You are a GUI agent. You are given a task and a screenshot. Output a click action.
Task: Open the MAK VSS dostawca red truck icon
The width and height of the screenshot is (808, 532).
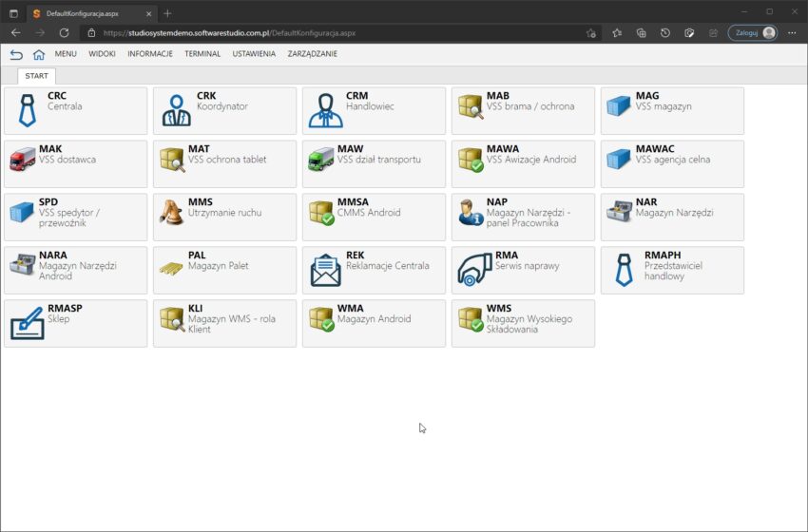click(x=23, y=159)
